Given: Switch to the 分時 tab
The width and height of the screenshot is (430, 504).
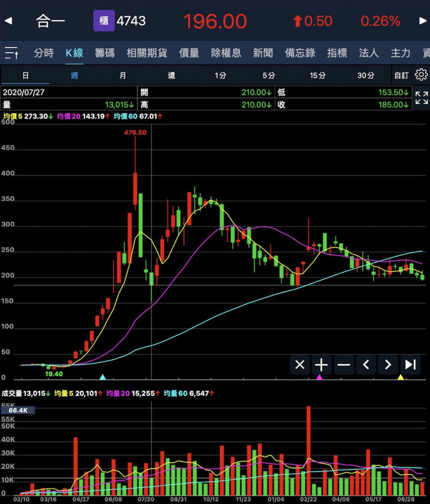Looking at the screenshot, I should point(44,53).
